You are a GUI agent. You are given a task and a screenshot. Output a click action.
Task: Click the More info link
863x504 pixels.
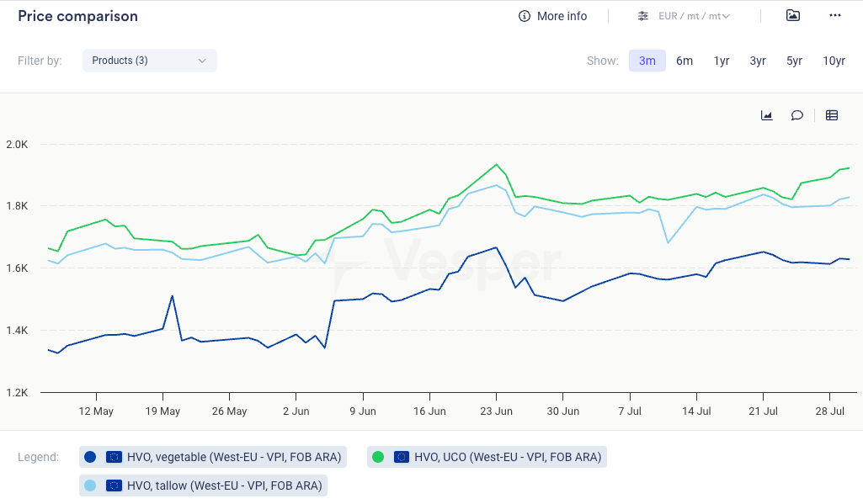tap(562, 16)
